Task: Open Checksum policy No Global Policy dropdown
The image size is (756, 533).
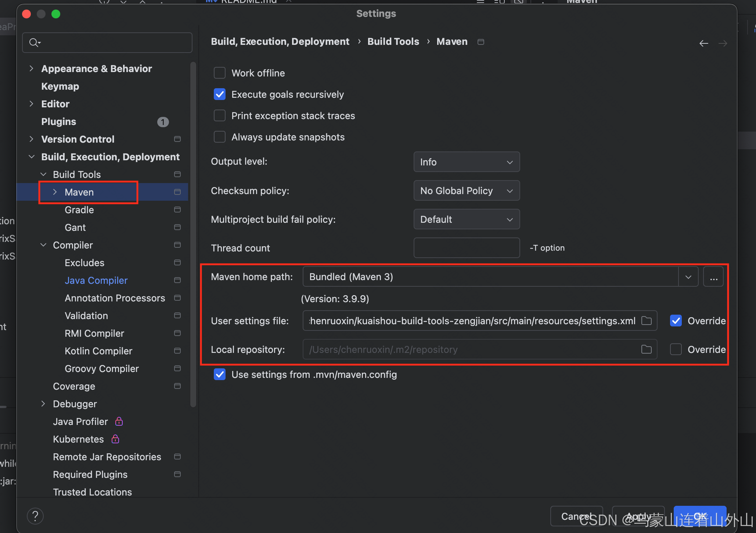Action: (x=467, y=190)
